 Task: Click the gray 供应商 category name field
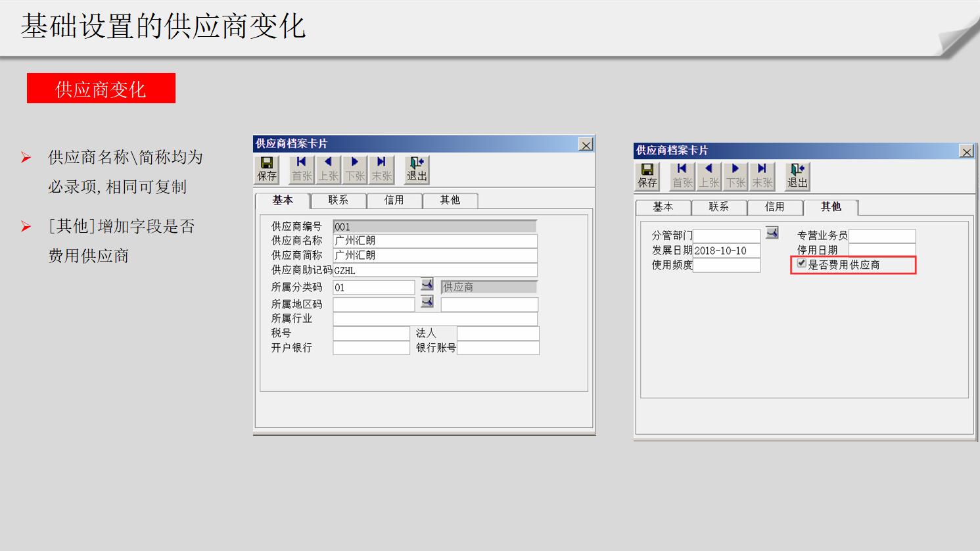click(x=489, y=287)
